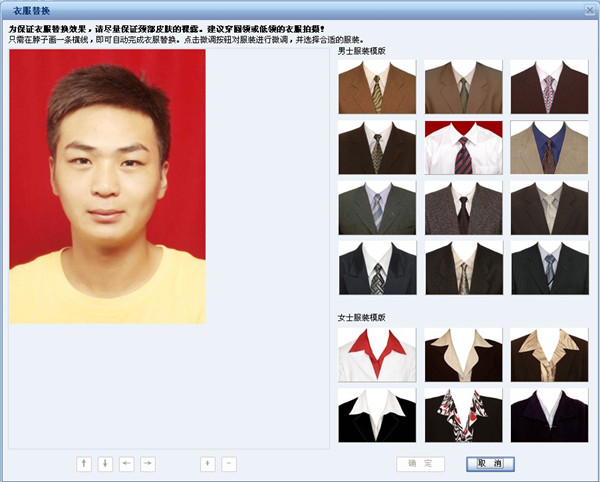
Task: Click the minus shrink clothing button
Action: [x=229, y=464]
